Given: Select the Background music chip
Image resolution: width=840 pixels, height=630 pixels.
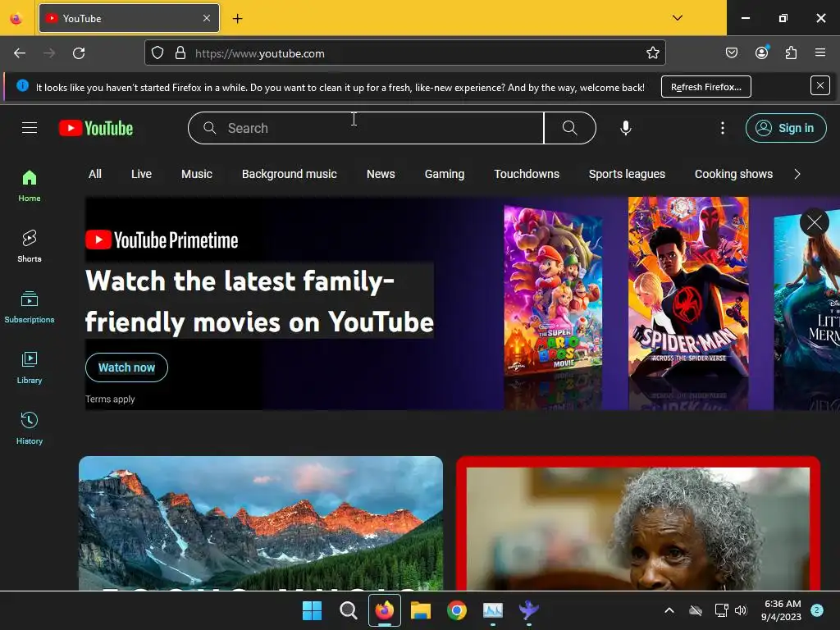Looking at the screenshot, I should pos(290,174).
